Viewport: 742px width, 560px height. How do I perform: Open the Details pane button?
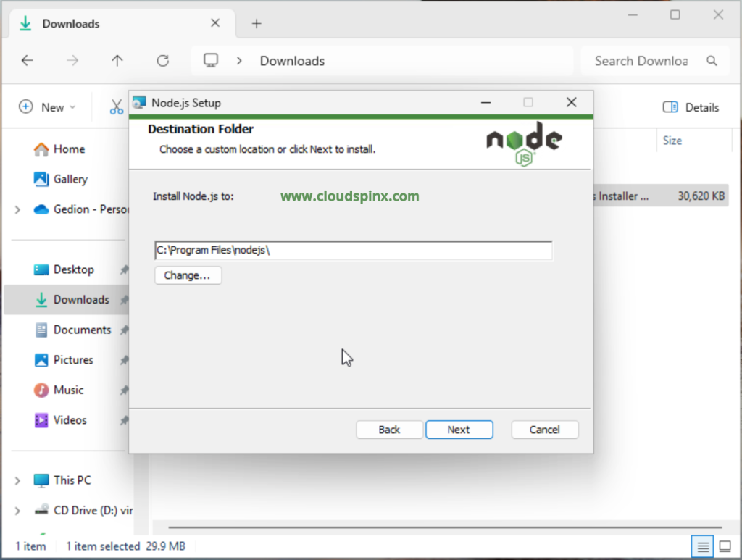(x=691, y=107)
